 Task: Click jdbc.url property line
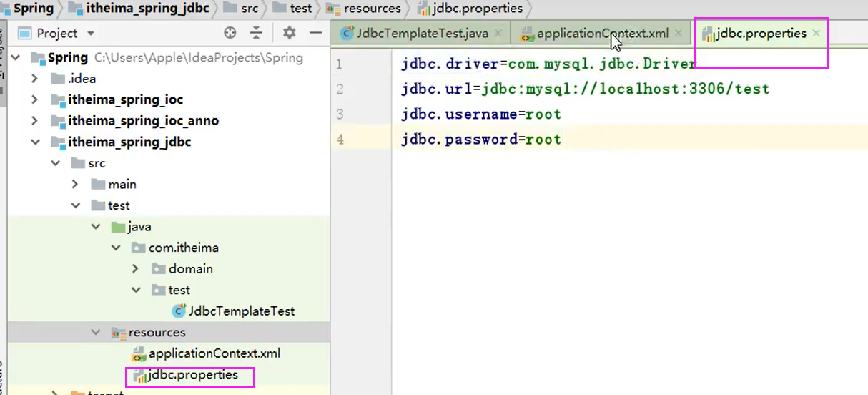pos(586,89)
